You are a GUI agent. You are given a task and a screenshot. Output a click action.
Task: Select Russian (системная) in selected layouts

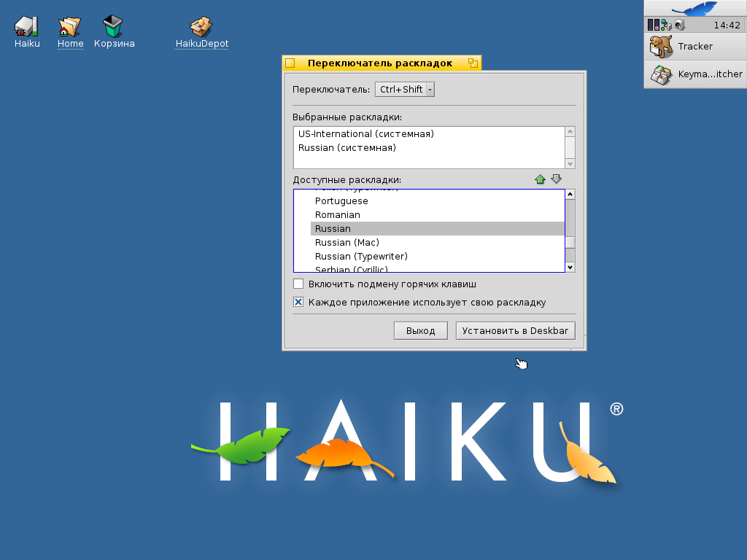(x=429, y=147)
